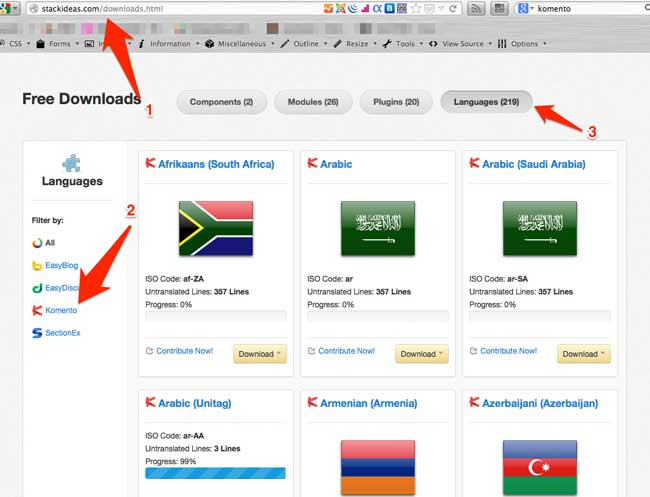Image resolution: width=650 pixels, height=497 pixels.
Task: Click the Languages puzzle piece icon
Action: [x=72, y=163]
